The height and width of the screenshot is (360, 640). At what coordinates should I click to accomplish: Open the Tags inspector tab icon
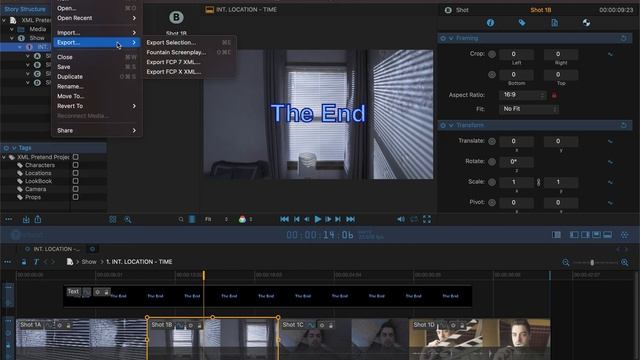coord(522,23)
